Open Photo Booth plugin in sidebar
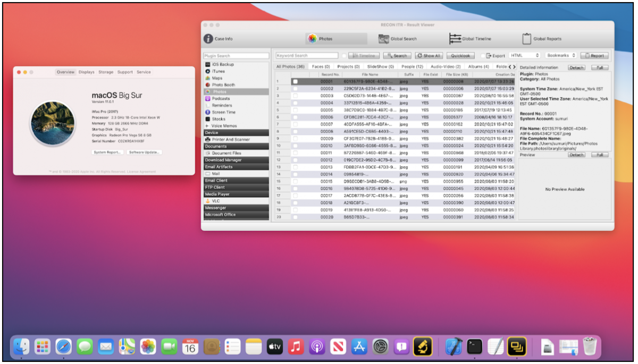This screenshot has height=364, width=638. [x=223, y=85]
